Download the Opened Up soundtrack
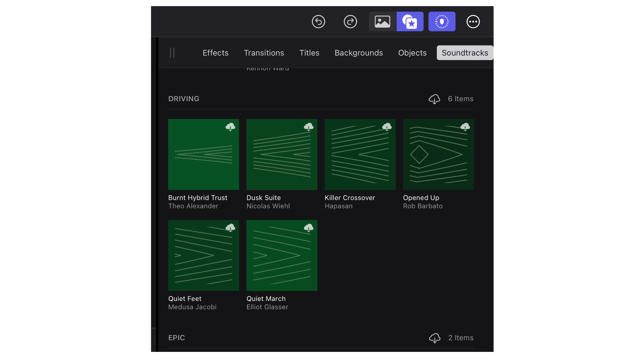 click(x=466, y=127)
